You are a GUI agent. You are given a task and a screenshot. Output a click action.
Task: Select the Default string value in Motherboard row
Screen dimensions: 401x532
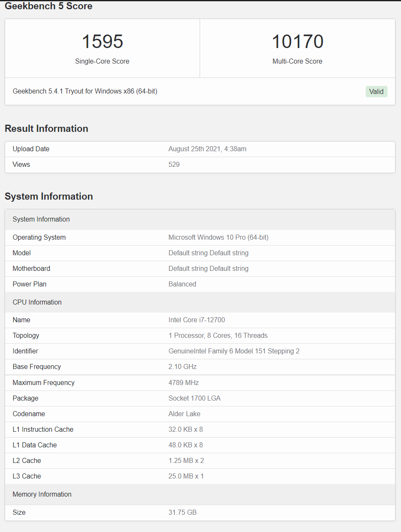pyautogui.click(x=209, y=268)
